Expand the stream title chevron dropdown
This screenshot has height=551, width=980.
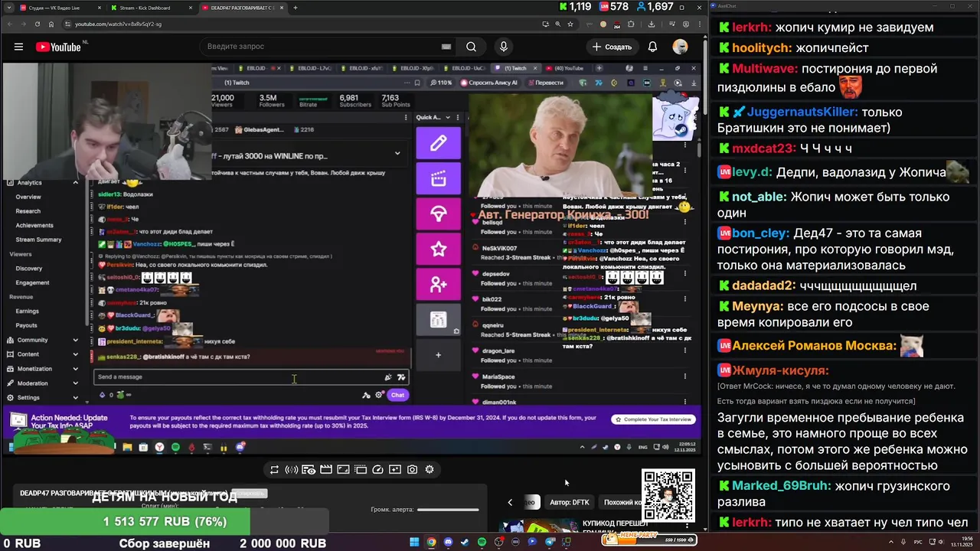[x=397, y=153]
